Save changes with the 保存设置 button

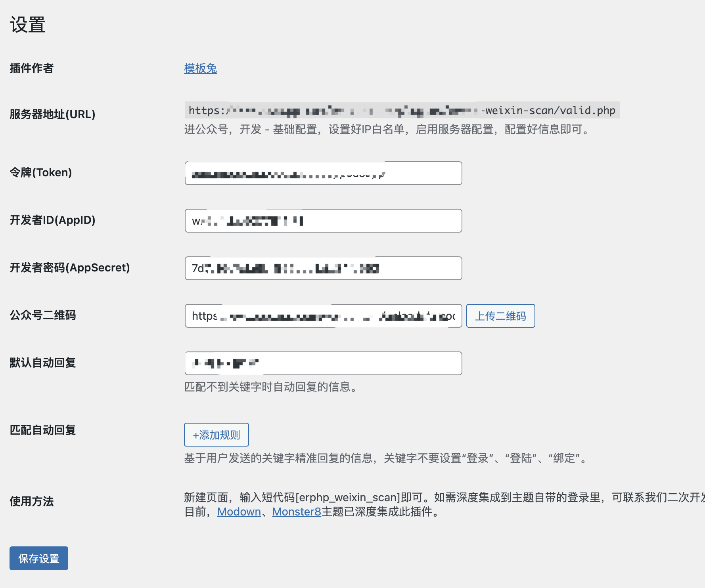pos(39,558)
